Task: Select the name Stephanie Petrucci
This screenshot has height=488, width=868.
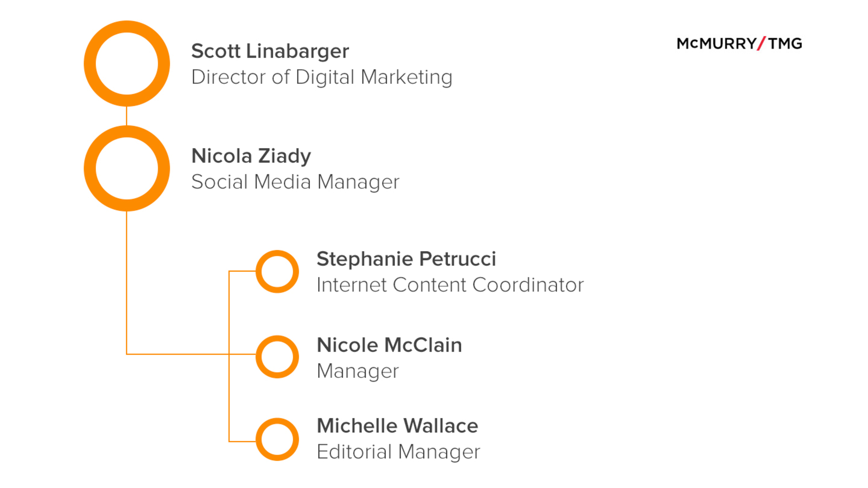Action: point(406,259)
